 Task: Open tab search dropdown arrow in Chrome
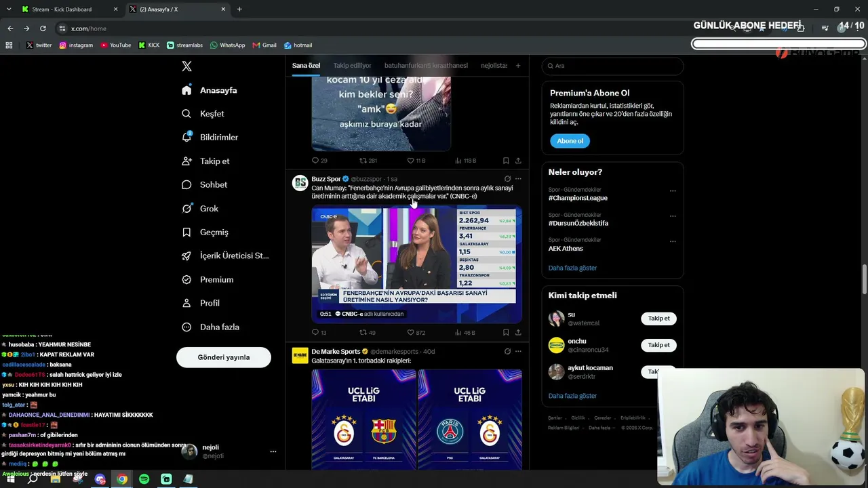click(9, 9)
